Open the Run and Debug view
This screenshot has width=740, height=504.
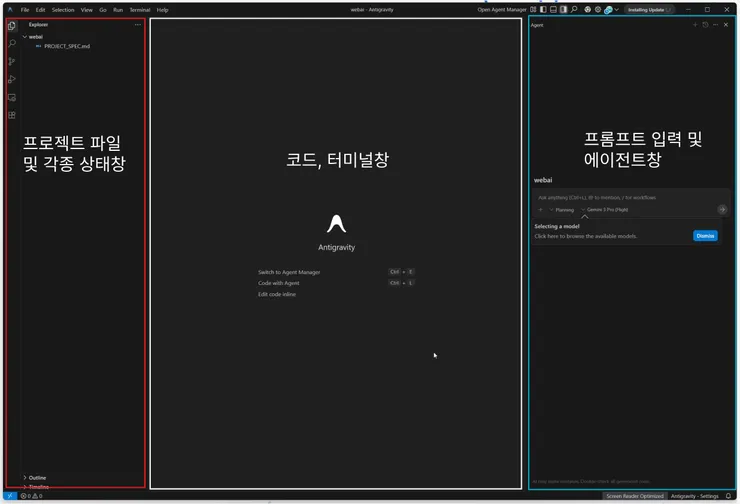pos(12,79)
